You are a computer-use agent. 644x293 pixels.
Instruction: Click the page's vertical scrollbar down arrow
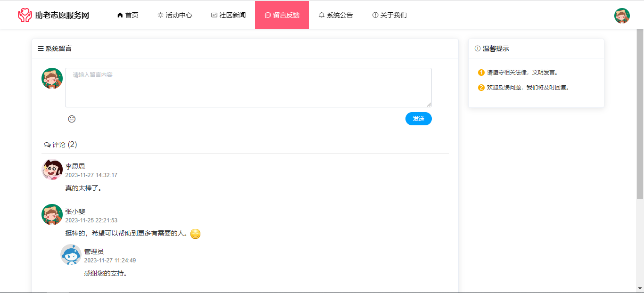click(640, 288)
